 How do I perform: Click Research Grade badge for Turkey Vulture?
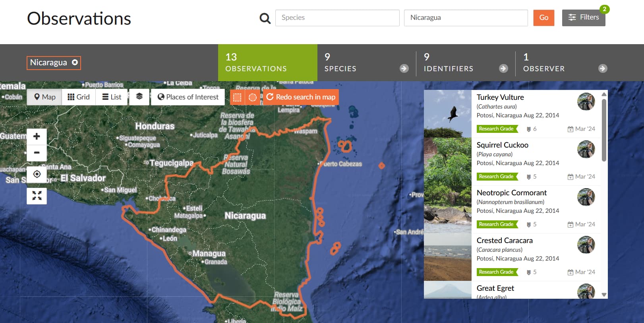pyautogui.click(x=497, y=129)
